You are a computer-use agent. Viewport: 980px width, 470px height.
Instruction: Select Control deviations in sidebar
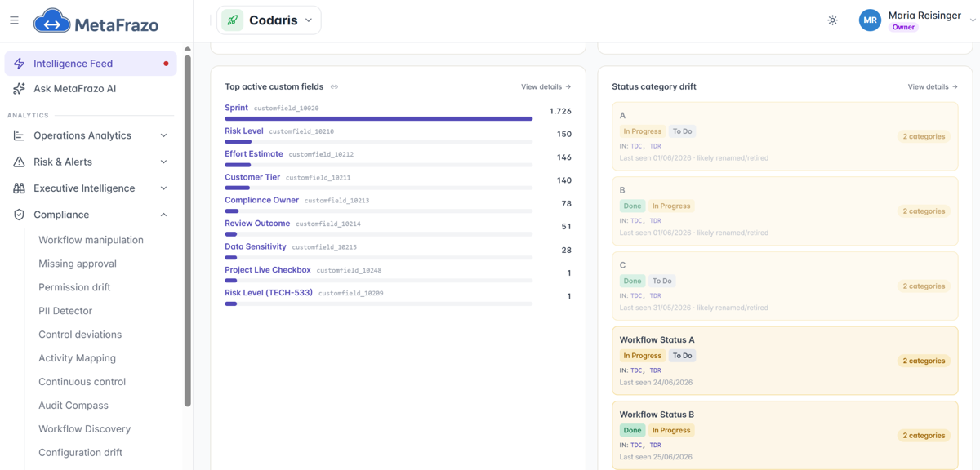click(x=80, y=335)
